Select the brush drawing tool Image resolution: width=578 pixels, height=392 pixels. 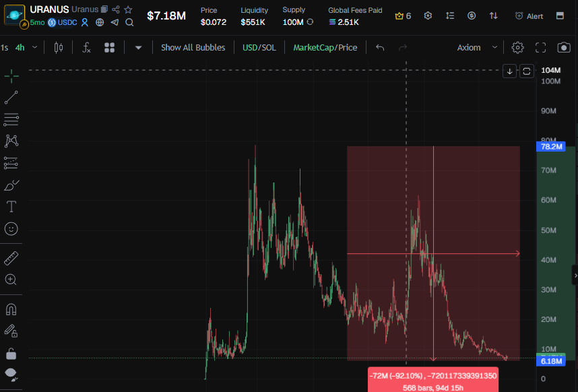coord(11,185)
